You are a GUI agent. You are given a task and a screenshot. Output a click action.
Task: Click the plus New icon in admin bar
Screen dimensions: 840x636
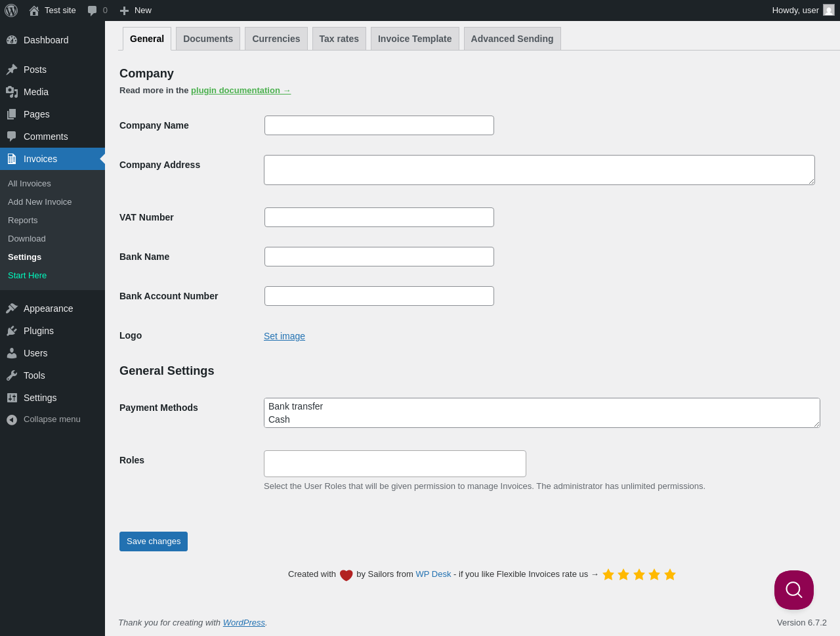pos(124,11)
